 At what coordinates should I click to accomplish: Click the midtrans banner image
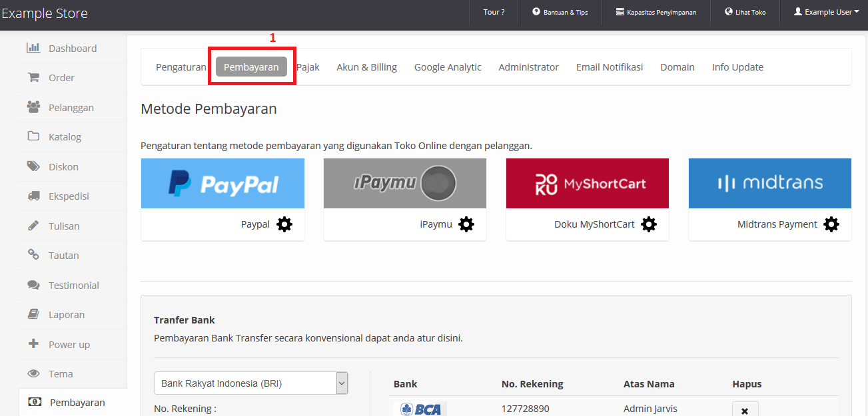pos(770,183)
